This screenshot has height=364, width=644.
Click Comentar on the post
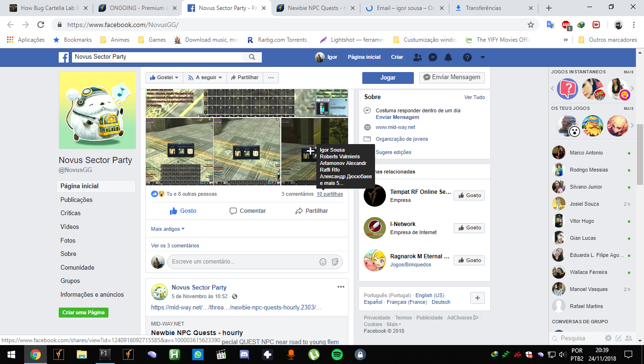[x=248, y=211]
